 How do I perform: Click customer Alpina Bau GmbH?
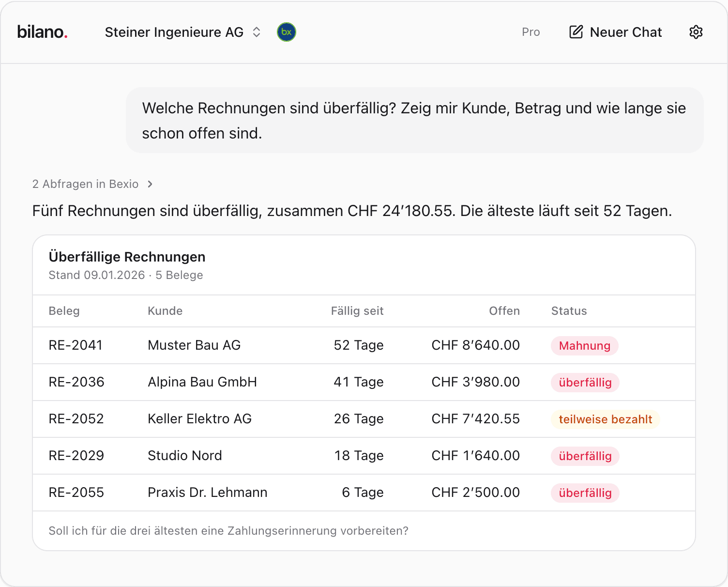[x=202, y=382]
